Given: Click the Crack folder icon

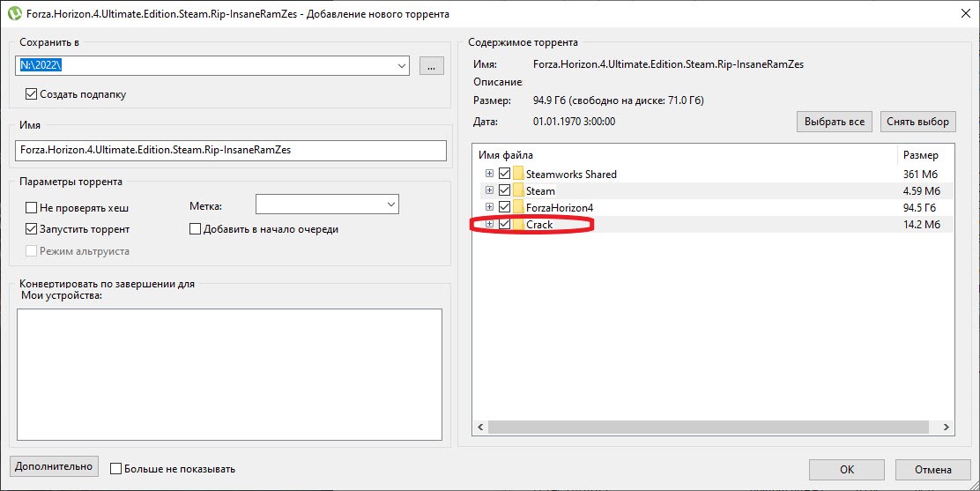Looking at the screenshot, I should point(518,225).
